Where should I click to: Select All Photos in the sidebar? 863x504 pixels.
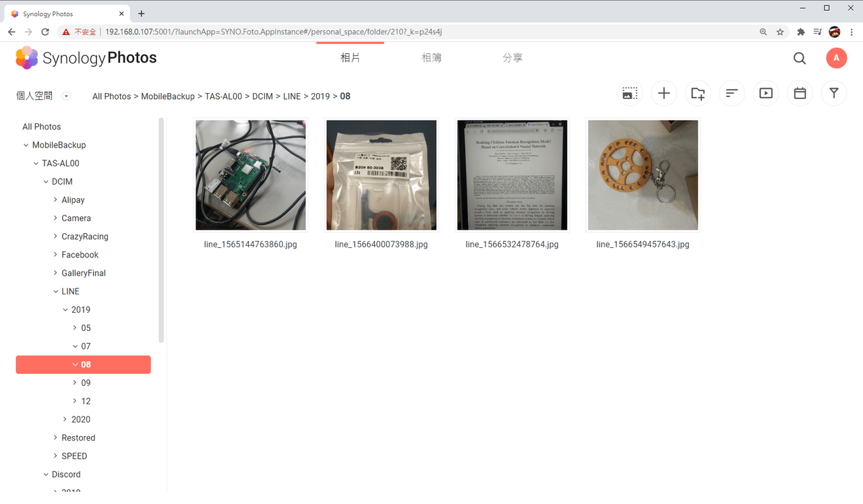click(42, 127)
